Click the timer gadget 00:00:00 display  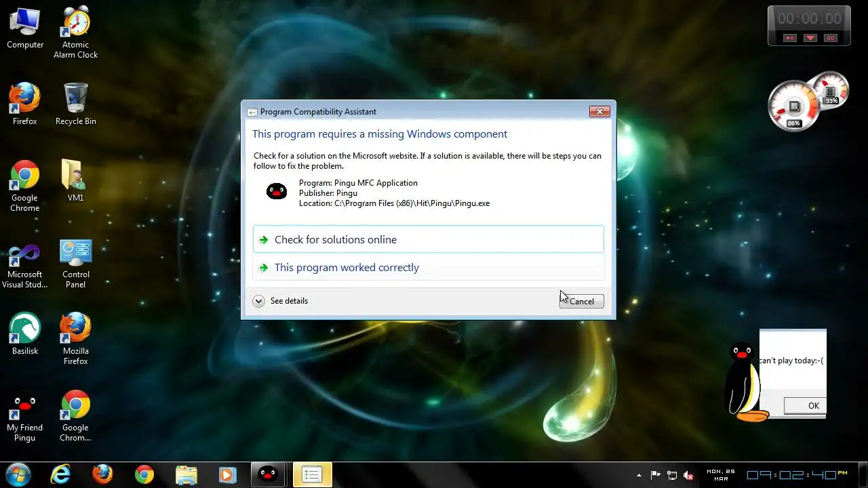pyautogui.click(x=809, y=19)
